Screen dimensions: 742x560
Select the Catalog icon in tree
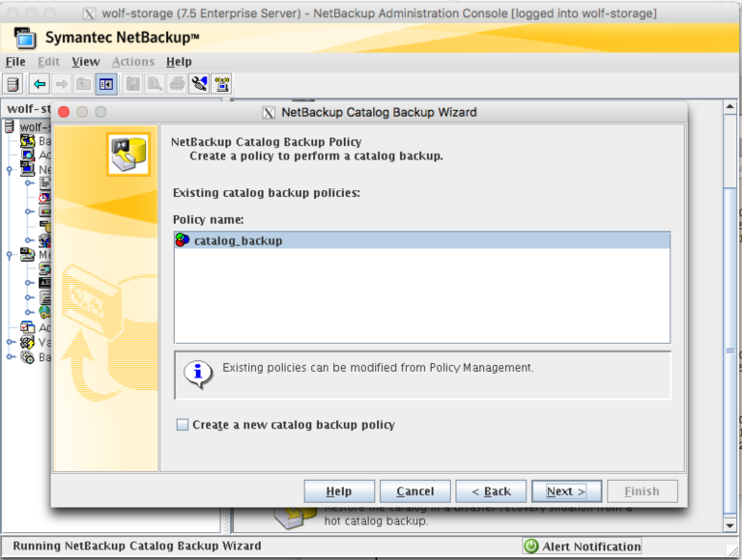tap(45, 226)
